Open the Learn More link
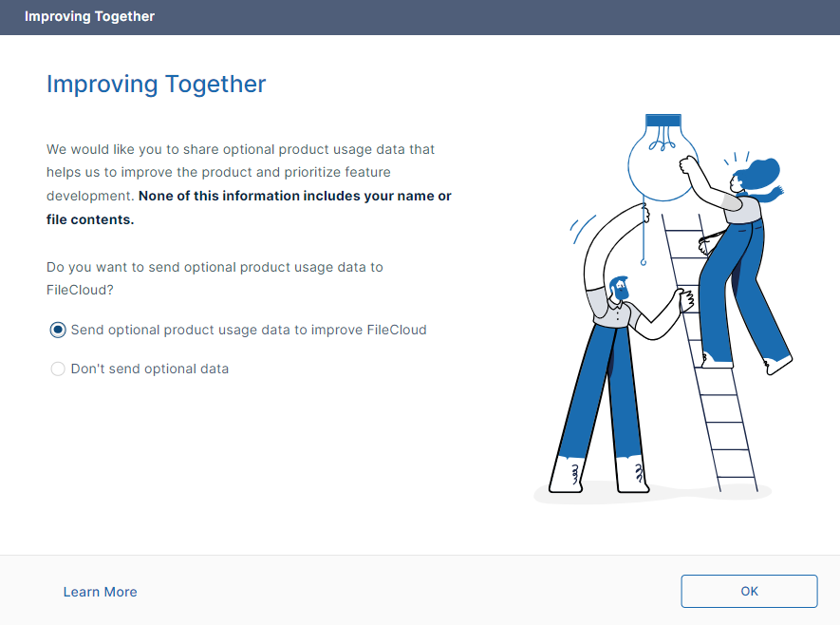This screenshot has height=625, width=840. pos(100,592)
